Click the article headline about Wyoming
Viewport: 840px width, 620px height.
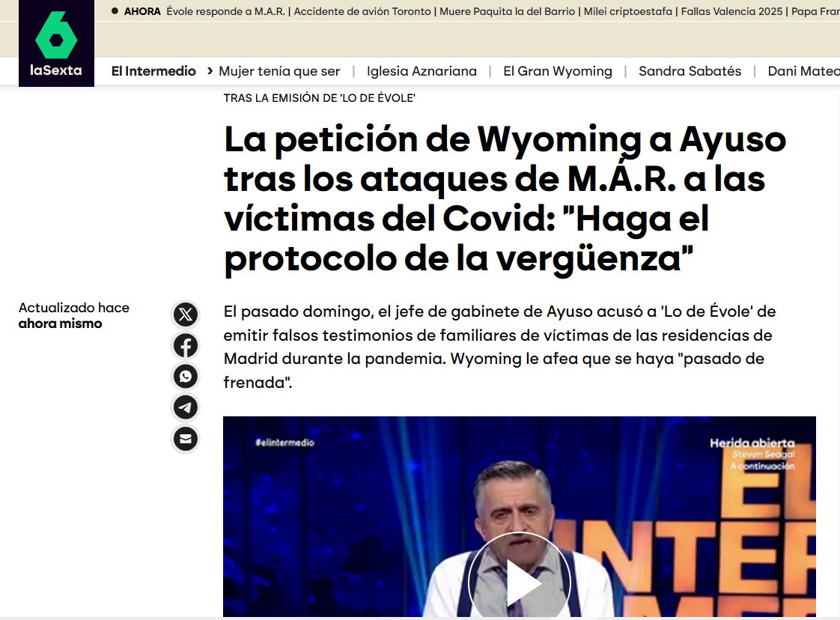click(505, 199)
